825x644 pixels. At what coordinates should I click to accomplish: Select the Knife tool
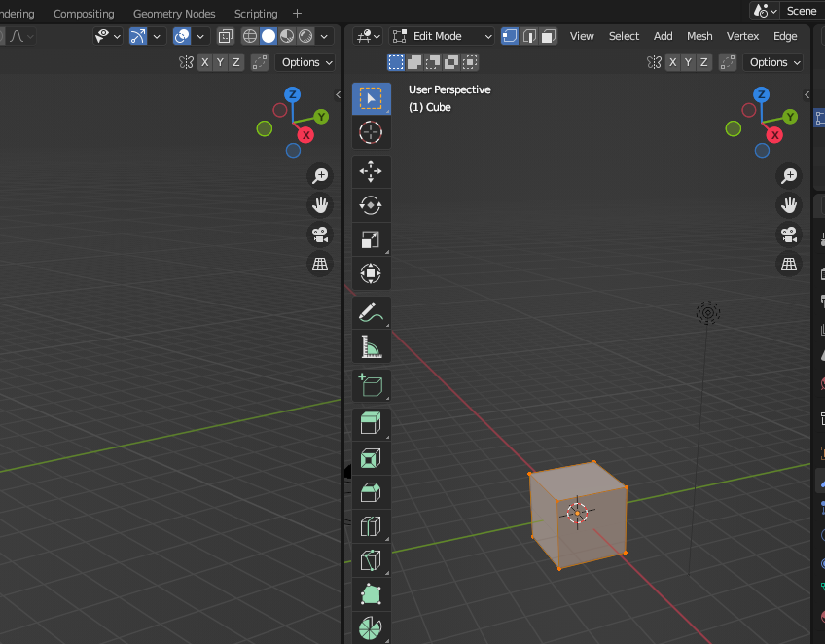coord(371,560)
